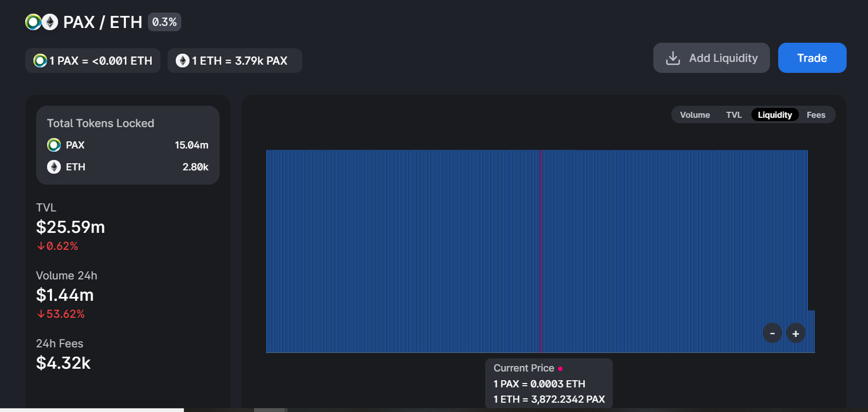Click the short liquidity bar at chart's right end

click(812, 331)
